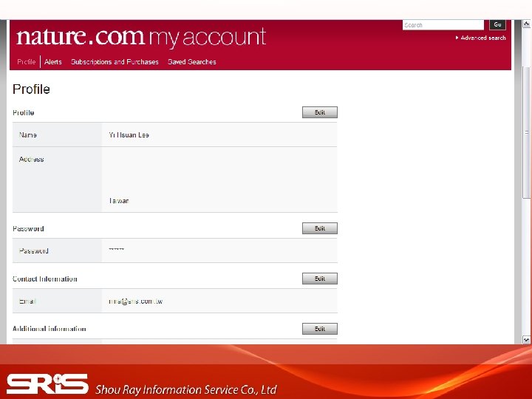This screenshot has width=532, height=399.
Task: Open Subscriptions and Purchases tab
Action: pyautogui.click(x=115, y=62)
